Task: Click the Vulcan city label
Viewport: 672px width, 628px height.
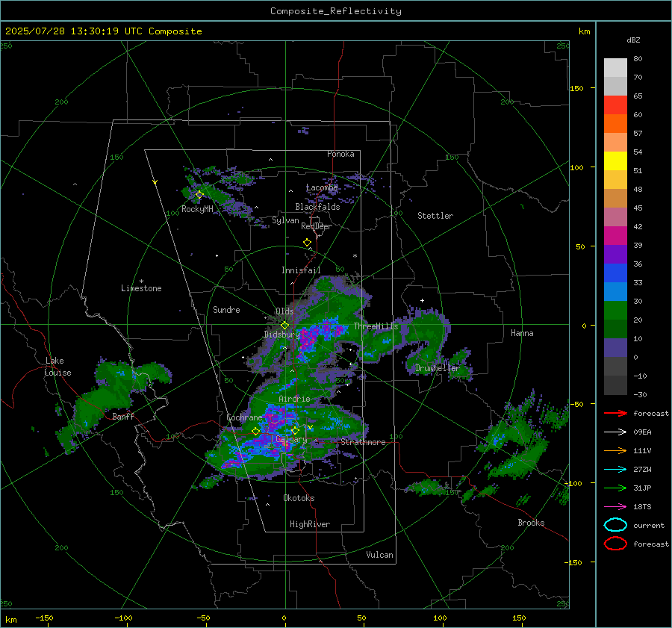Action: [x=379, y=555]
